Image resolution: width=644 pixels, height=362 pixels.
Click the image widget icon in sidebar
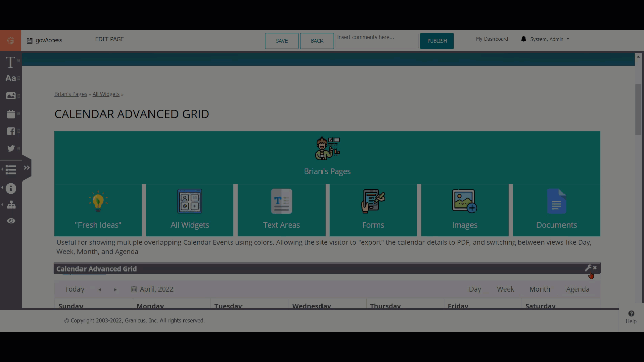pos(11,96)
